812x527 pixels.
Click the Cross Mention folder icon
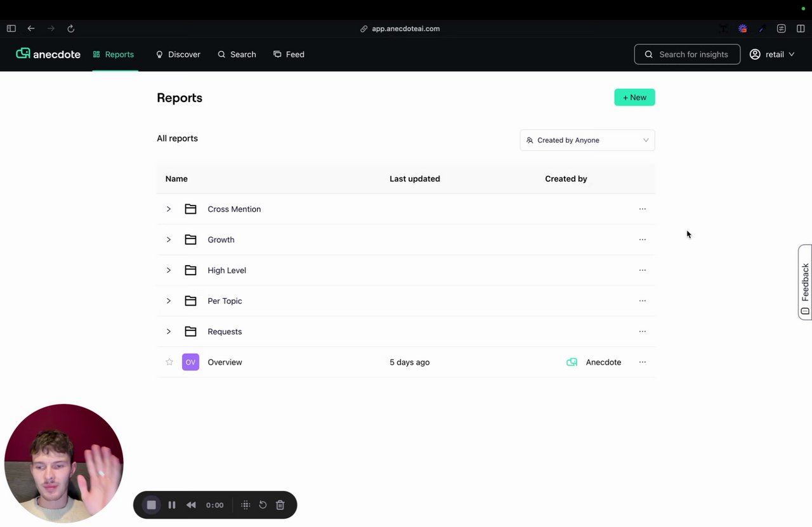click(x=190, y=209)
